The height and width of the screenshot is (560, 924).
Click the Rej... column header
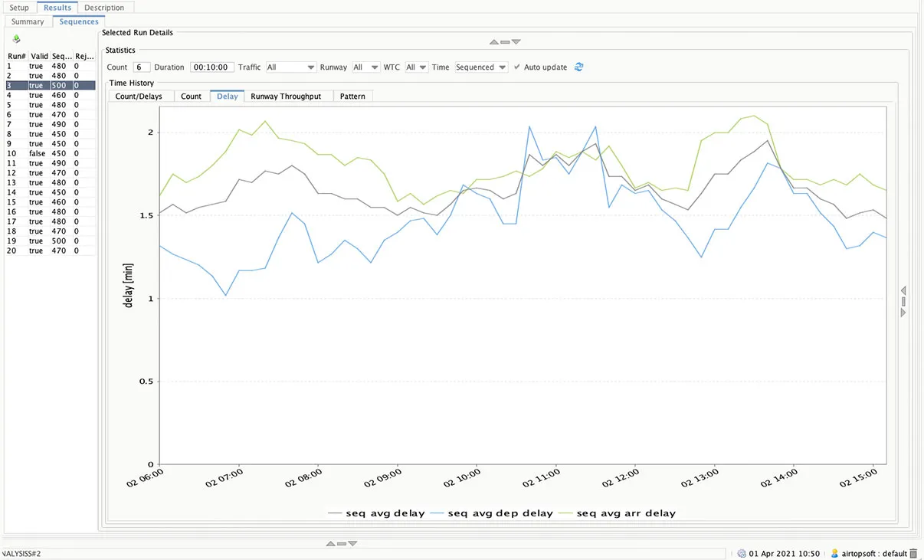tap(84, 56)
